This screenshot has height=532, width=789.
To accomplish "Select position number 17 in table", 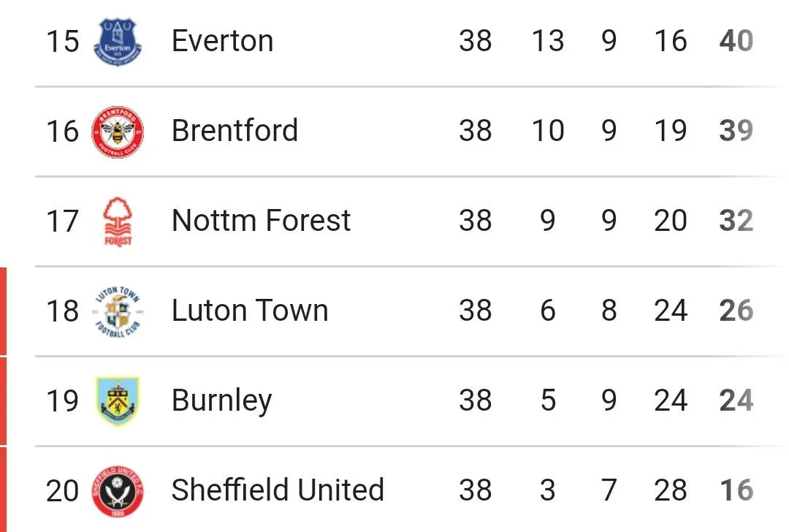I will [x=62, y=221].
